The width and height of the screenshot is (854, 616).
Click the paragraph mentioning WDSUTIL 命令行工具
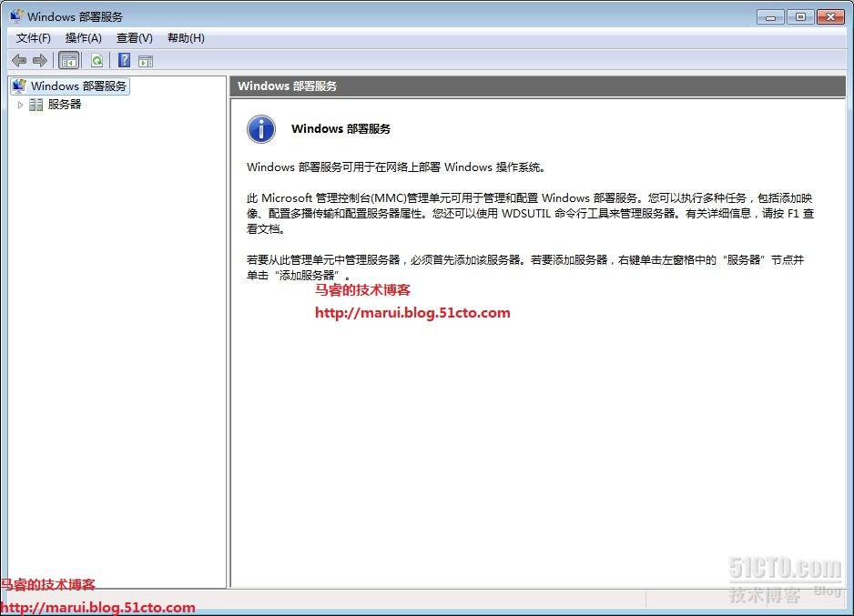point(530,213)
